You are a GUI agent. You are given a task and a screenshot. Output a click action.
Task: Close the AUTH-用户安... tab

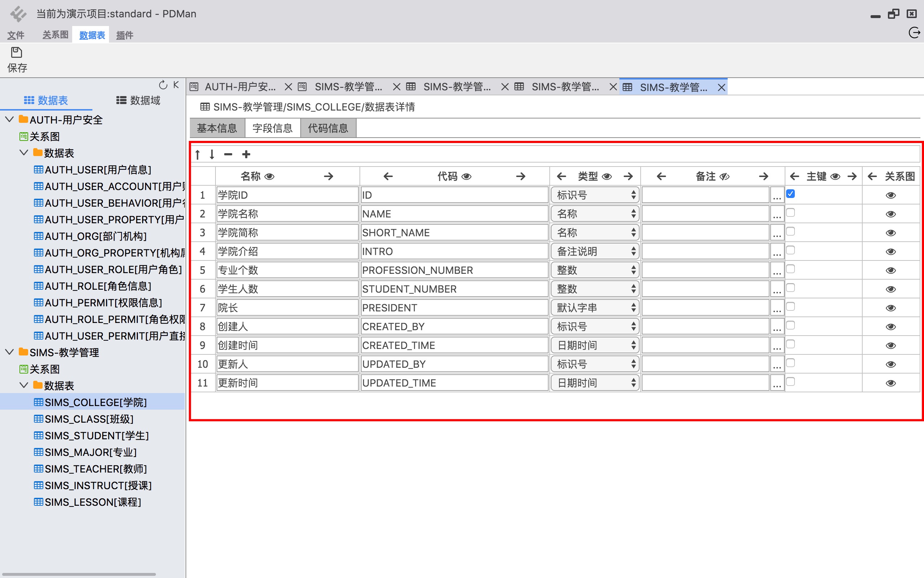pos(288,87)
